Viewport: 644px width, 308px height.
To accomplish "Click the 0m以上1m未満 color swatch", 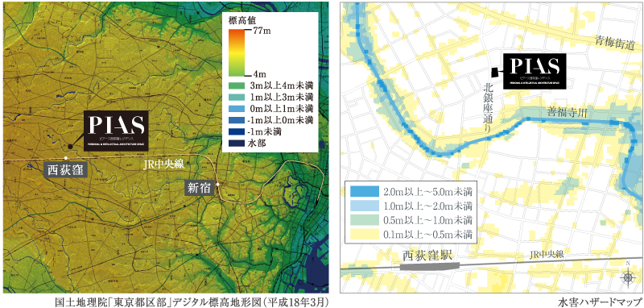I will [x=236, y=110].
